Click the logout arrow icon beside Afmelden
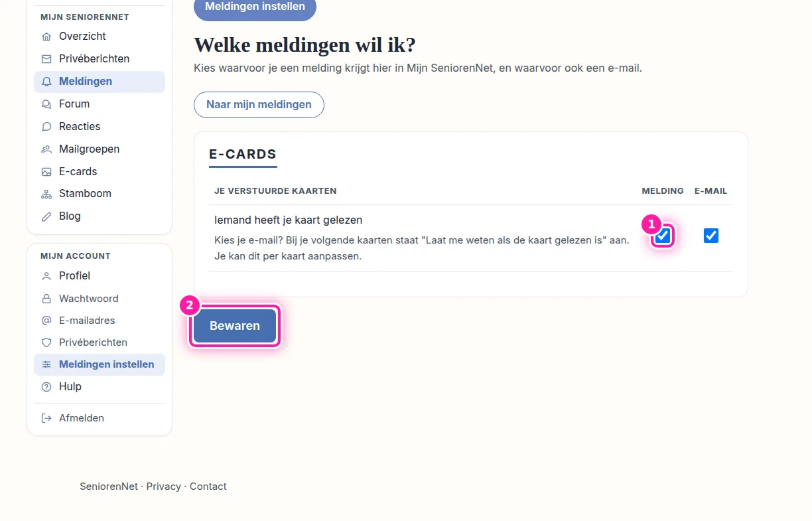 coord(46,418)
